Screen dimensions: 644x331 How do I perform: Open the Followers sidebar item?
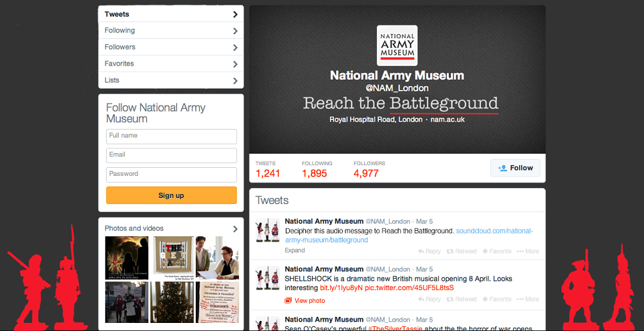click(x=171, y=47)
